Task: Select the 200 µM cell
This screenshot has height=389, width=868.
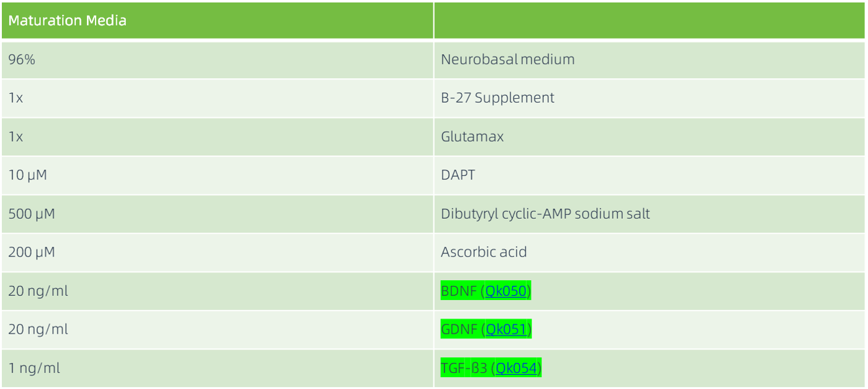Action: click(31, 253)
